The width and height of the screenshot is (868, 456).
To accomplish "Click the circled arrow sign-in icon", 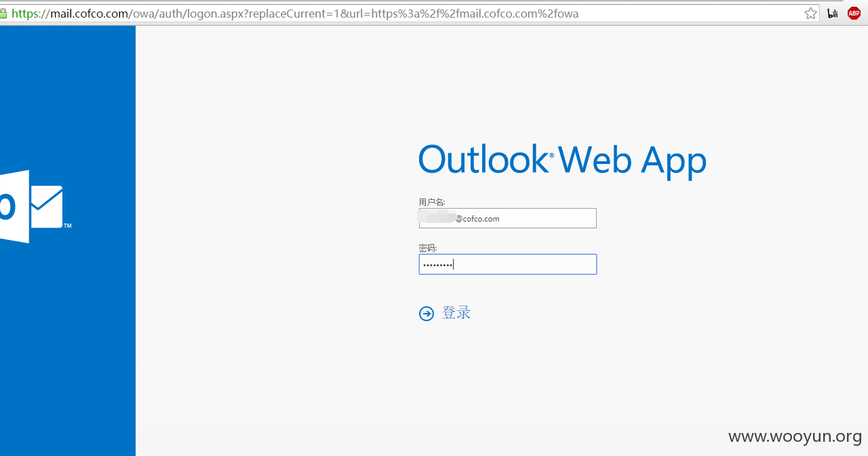I will coord(427,313).
